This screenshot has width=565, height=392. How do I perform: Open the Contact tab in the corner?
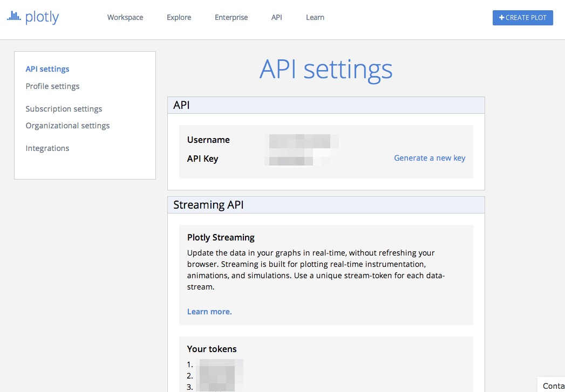pyautogui.click(x=552, y=386)
